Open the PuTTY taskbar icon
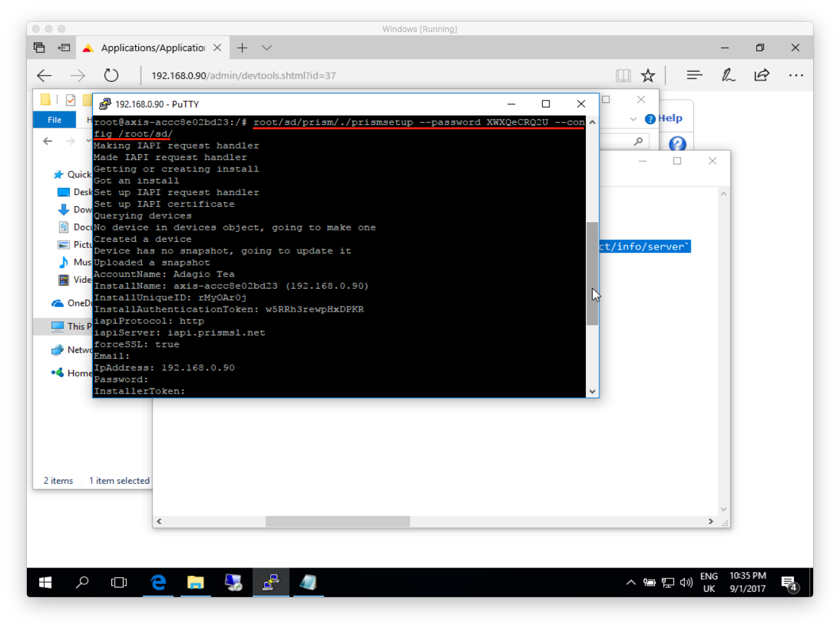The width and height of the screenshot is (840, 629). [x=271, y=582]
